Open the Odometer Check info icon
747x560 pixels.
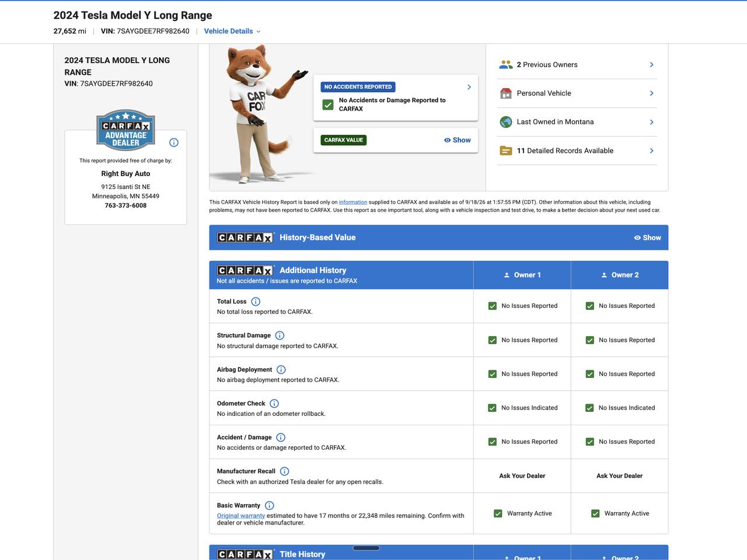click(x=274, y=404)
